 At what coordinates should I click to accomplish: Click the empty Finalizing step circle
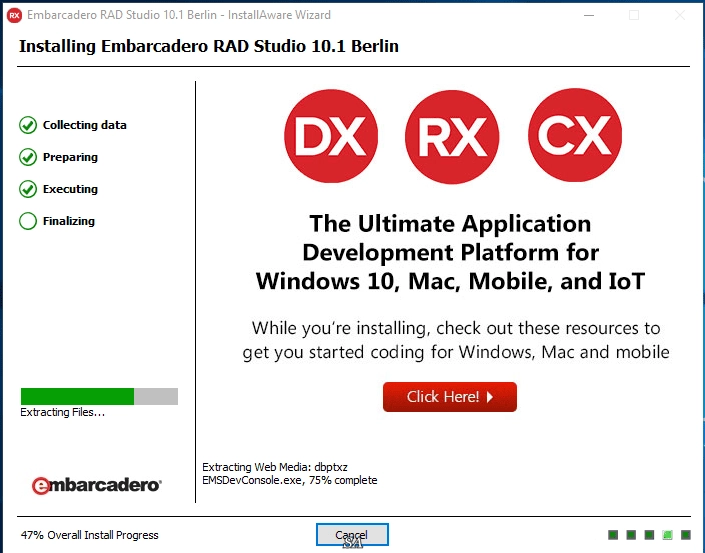click(x=28, y=221)
